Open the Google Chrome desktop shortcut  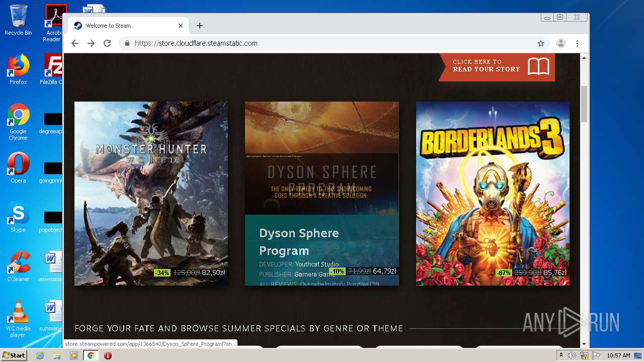pyautogui.click(x=18, y=122)
